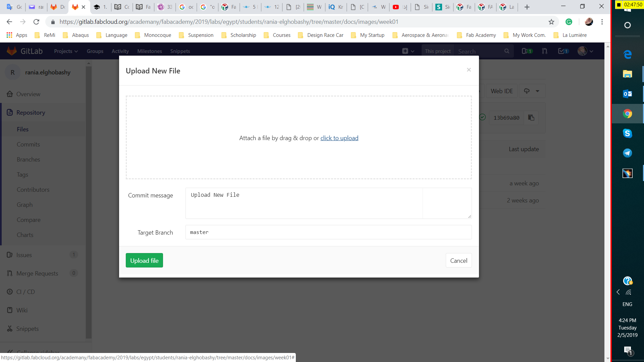Bookmark this page with the star icon
Screen dimensions: 644x362
point(551,22)
